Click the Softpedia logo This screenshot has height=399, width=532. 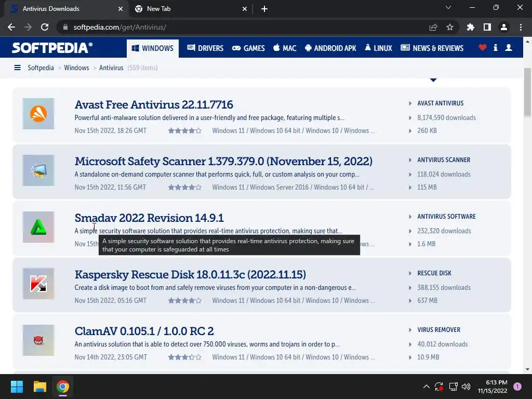tap(52, 48)
